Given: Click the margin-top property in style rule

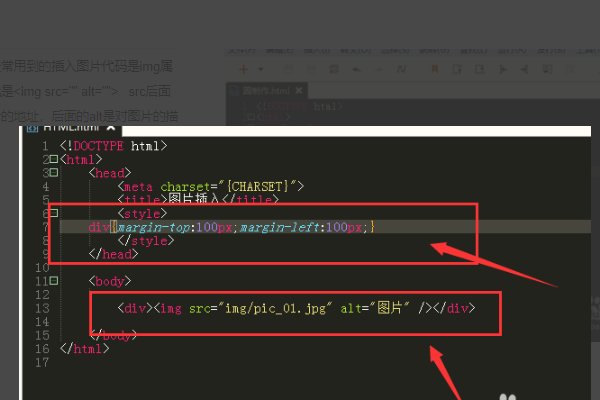Looking at the screenshot, I should [154, 227].
